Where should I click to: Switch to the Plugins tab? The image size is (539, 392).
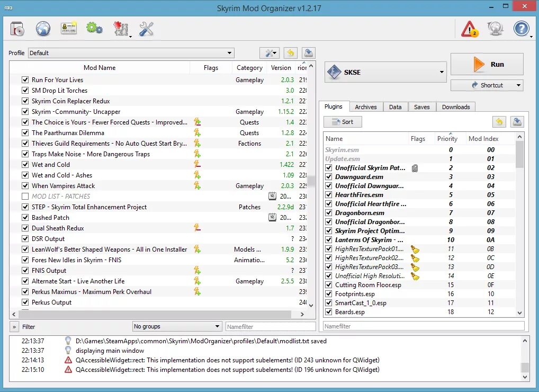[334, 106]
